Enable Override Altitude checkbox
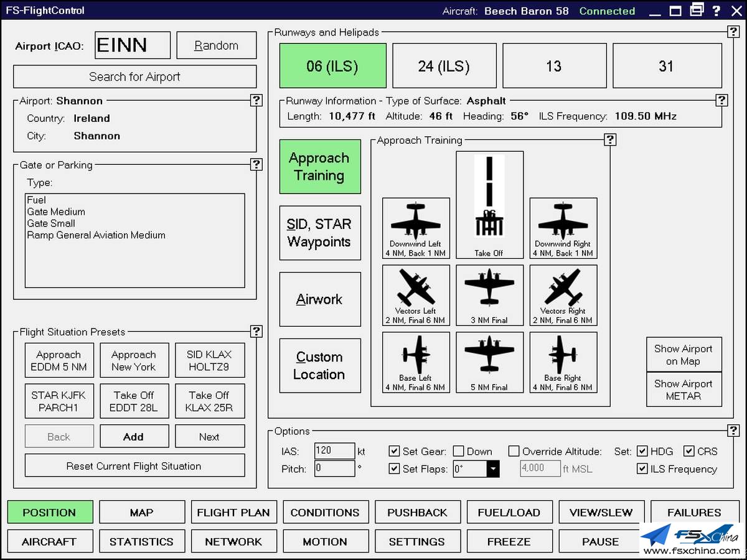This screenshot has width=747, height=560. click(x=514, y=452)
